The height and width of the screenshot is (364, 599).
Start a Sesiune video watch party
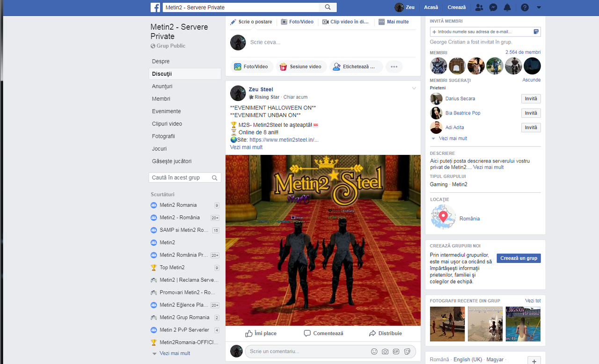coord(301,67)
